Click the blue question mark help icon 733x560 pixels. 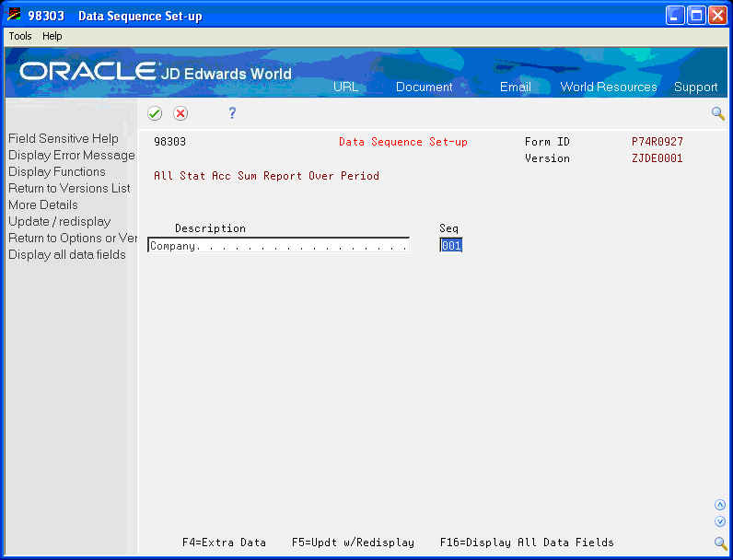pos(232,112)
